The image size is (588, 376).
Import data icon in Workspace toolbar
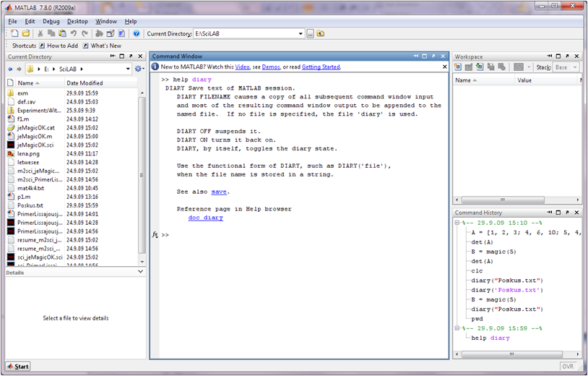480,67
